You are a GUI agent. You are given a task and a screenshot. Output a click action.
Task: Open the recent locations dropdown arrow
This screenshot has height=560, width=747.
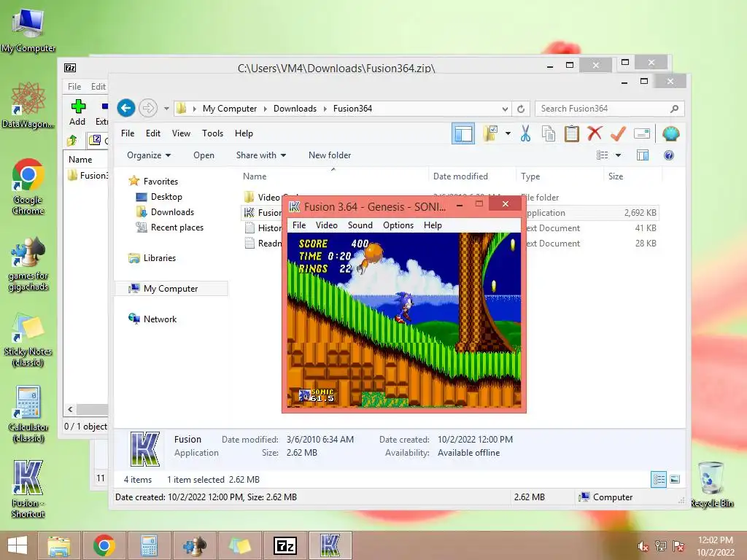click(166, 109)
